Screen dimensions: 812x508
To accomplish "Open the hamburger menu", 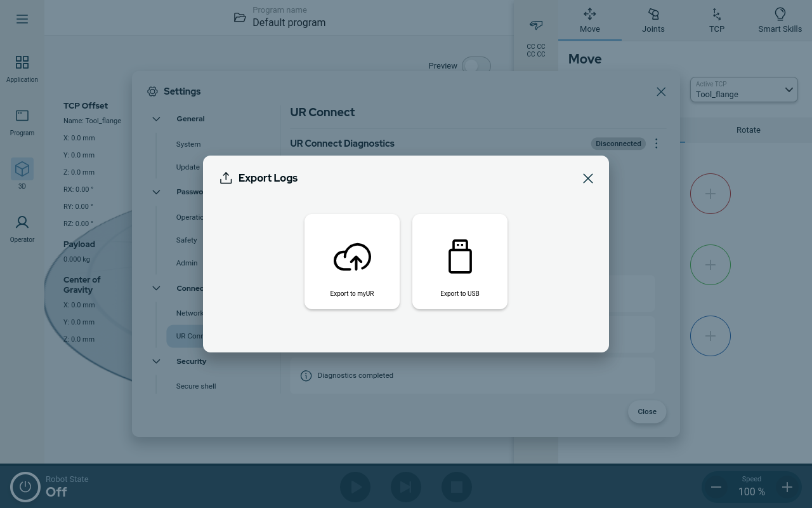I will coord(22,19).
